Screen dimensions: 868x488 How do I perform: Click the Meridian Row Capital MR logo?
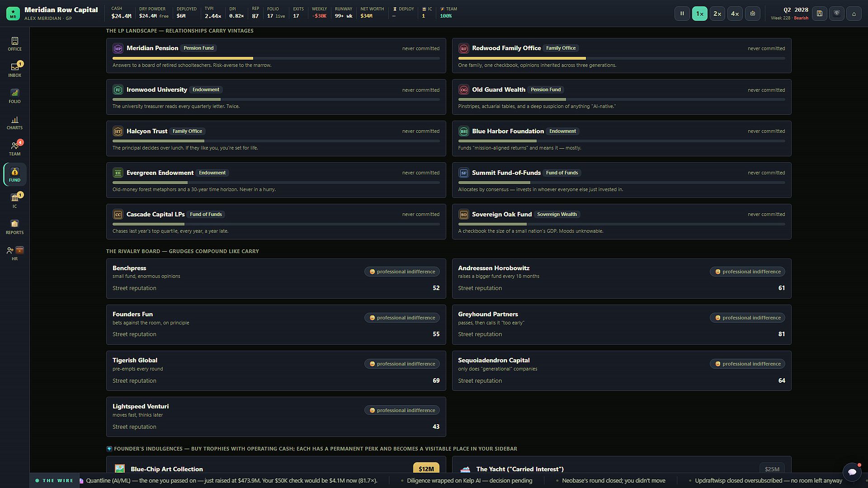[x=13, y=14]
